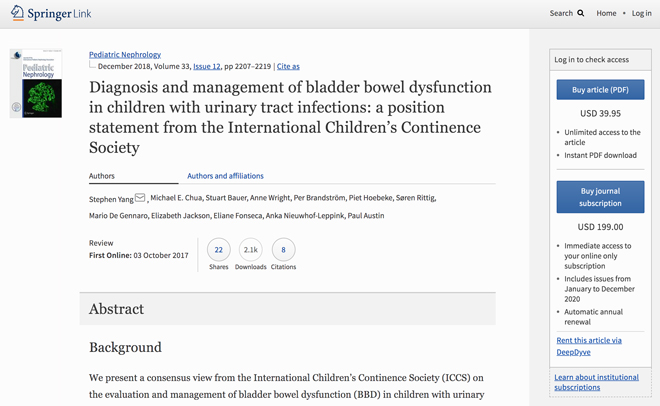
Task: Click Log in at top right
Action: [641, 13]
